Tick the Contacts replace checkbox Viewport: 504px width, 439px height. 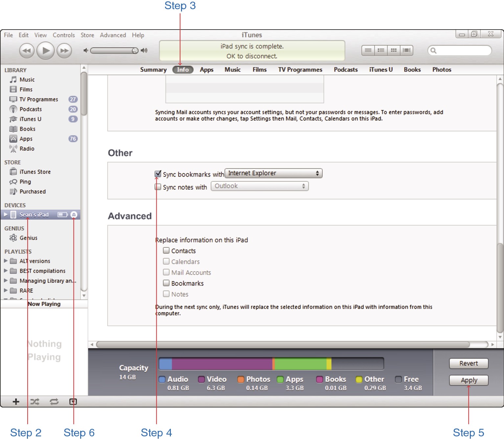[166, 251]
